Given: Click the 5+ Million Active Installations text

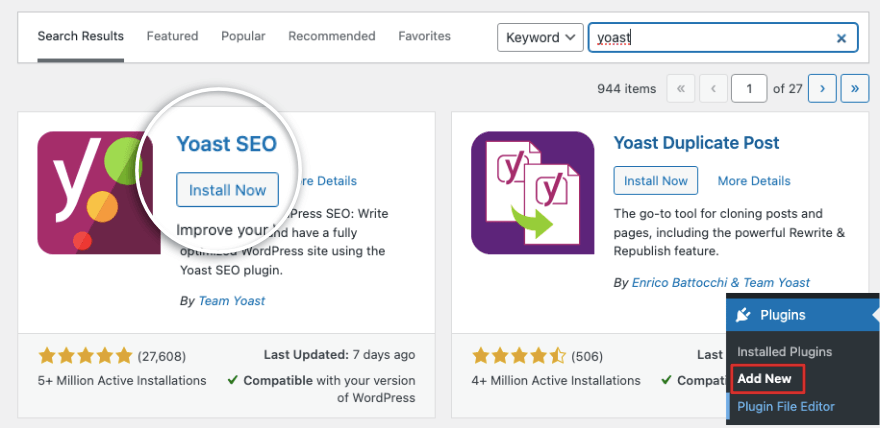Looking at the screenshot, I should pyautogui.click(x=122, y=380).
